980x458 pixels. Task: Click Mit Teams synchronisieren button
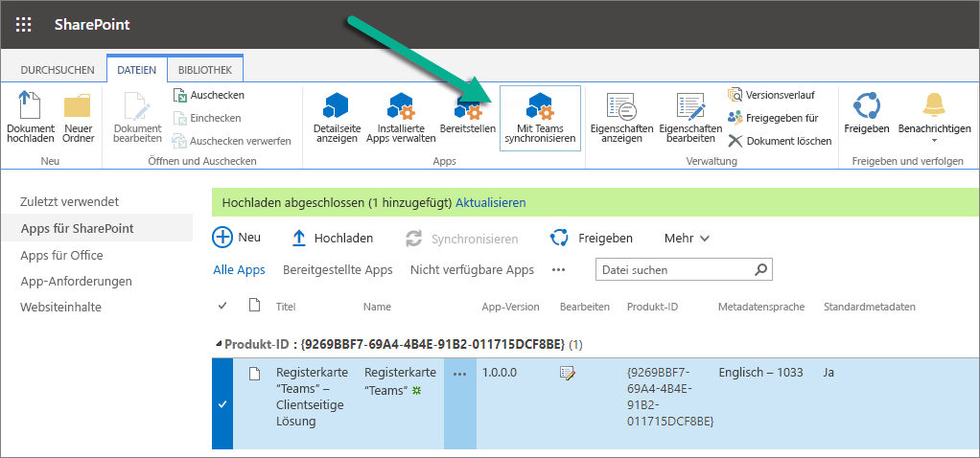540,118
